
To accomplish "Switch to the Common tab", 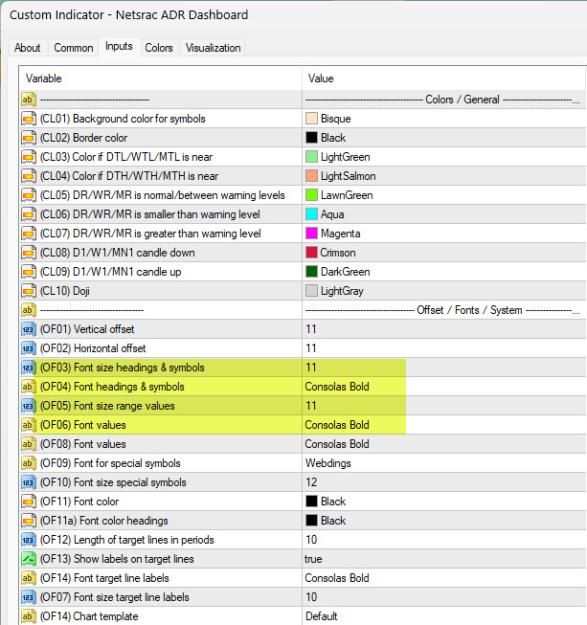I will point(73,48).
